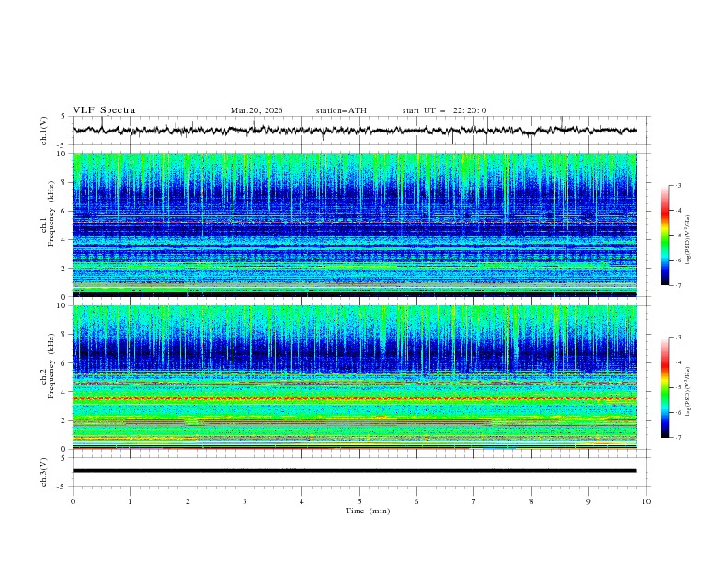Click the "5" tick on ch.1(V) axis
The height and width of the screenshot is (563, 728).
[x=64, y=117]
